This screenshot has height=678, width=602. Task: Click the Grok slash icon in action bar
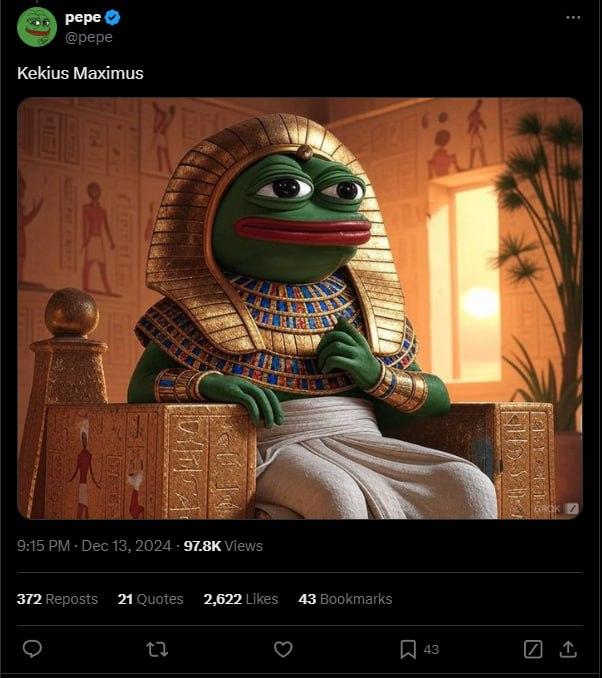(533, 649)
